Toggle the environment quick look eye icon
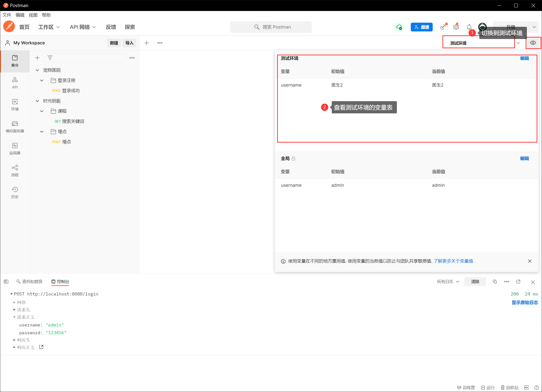The height and width of the screenshot is (392, 542). pos(533,43)
